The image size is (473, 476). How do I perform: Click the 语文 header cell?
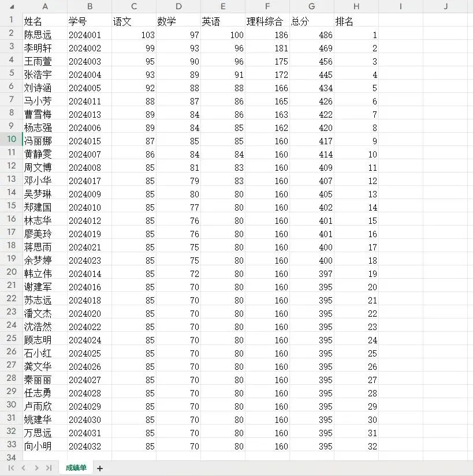click(134, 21)
